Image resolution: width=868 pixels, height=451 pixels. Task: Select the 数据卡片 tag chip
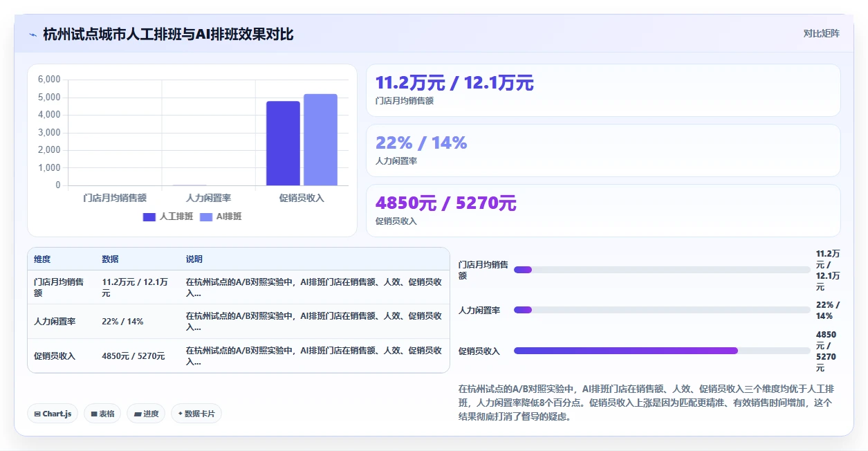pos(196,414)
